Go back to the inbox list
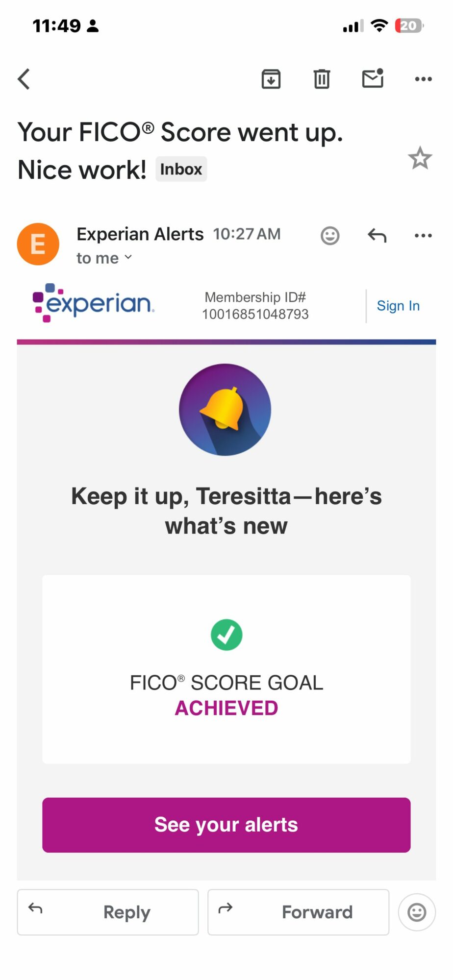453x980 pixels. 24,79
